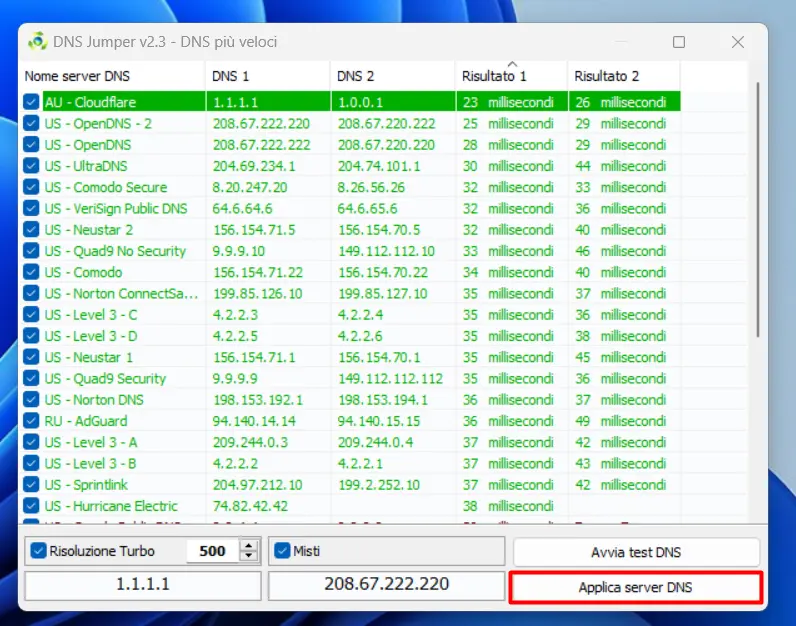This screenshot has height=626, width=796.
Task: Decrease the Turbo value with the down arrow
Action: click(x=249, y=556)
